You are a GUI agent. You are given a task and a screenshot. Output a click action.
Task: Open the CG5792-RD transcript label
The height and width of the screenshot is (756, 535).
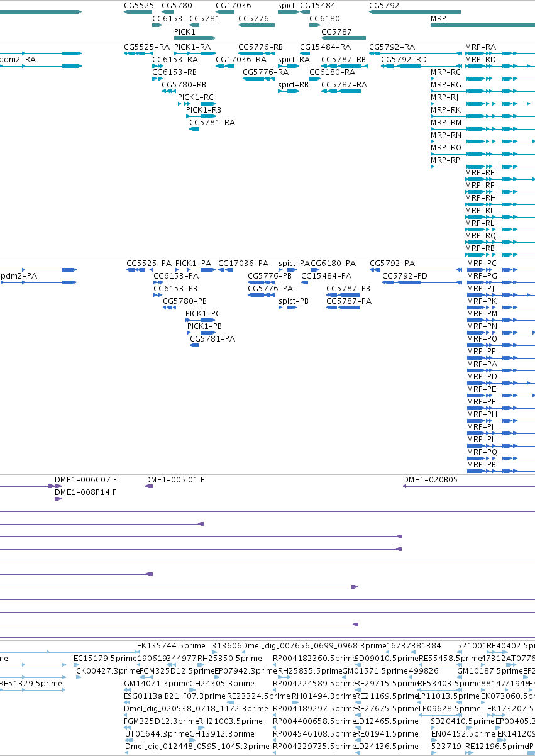(x=404, y=60)
